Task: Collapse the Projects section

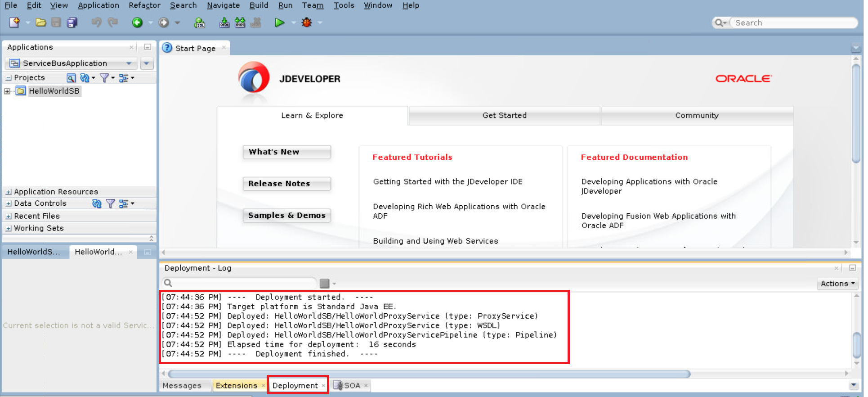Action: click(x=9, y=78)
